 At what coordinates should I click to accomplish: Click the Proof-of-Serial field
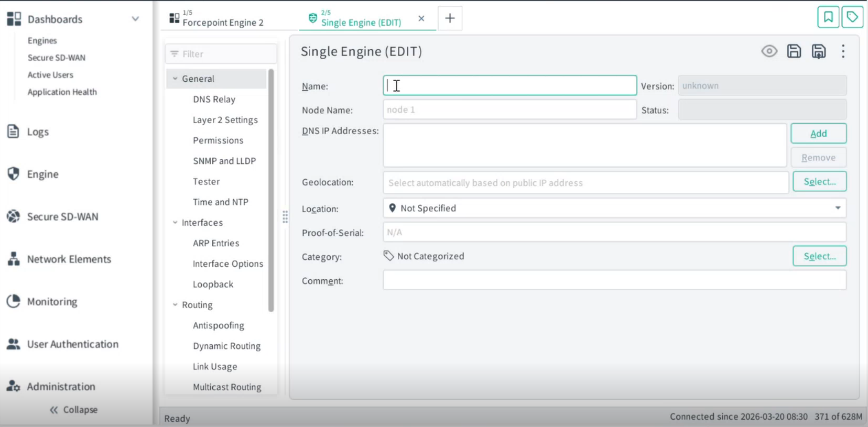(615, 232)
